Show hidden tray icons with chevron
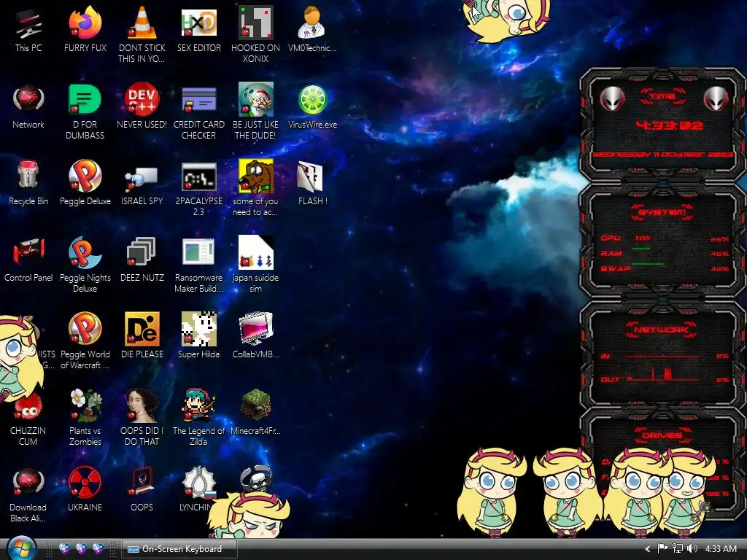The height and width of the screenshot is (560, 747). (x=647, y=549)
